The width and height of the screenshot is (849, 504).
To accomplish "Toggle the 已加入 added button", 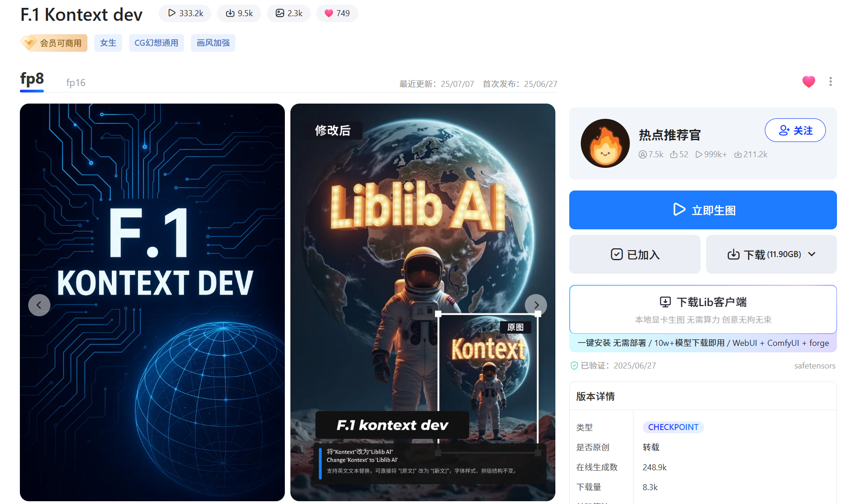I will (635, 254).
